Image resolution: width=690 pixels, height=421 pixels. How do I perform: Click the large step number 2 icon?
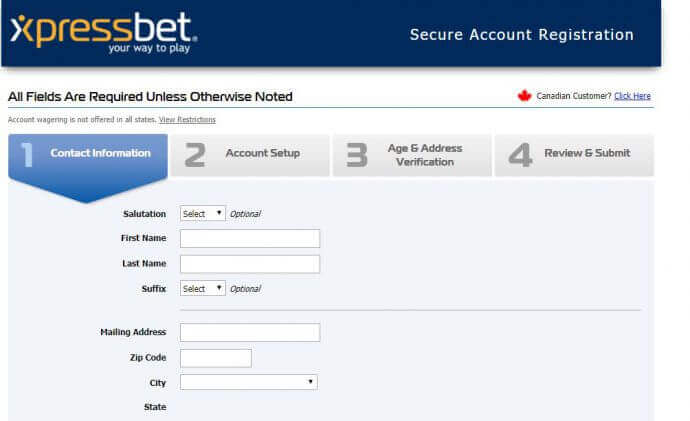point(195,155)
